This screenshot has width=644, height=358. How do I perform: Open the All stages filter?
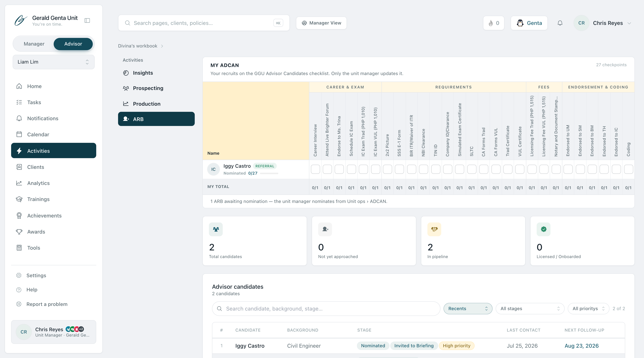coord(530,309)
